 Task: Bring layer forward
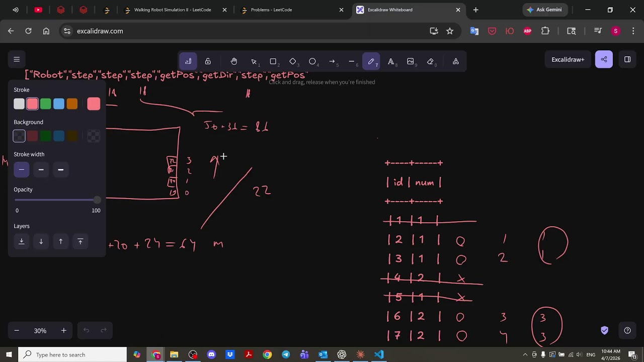point(61,241)
